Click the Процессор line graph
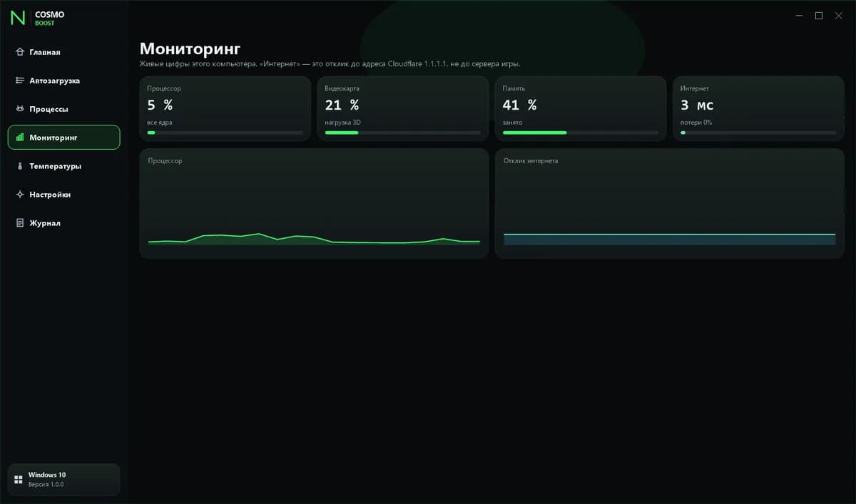The image size is (856, 504). point(314,203)
